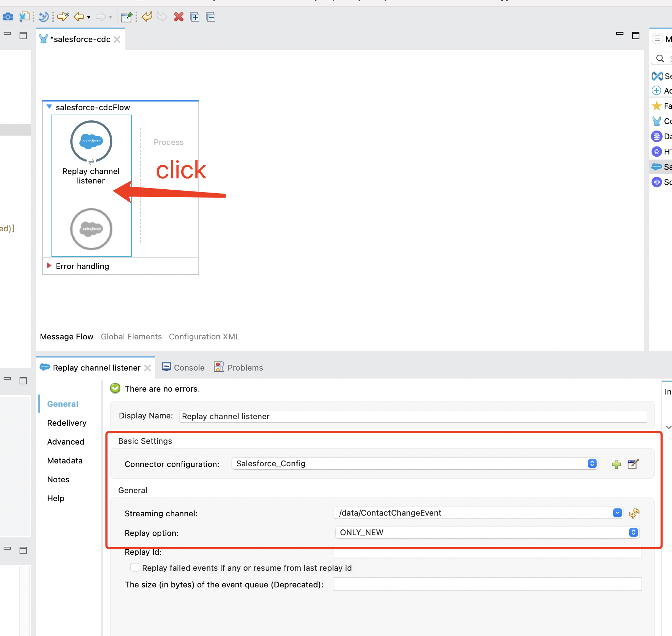Open the Notes properties section

point(58,479)
